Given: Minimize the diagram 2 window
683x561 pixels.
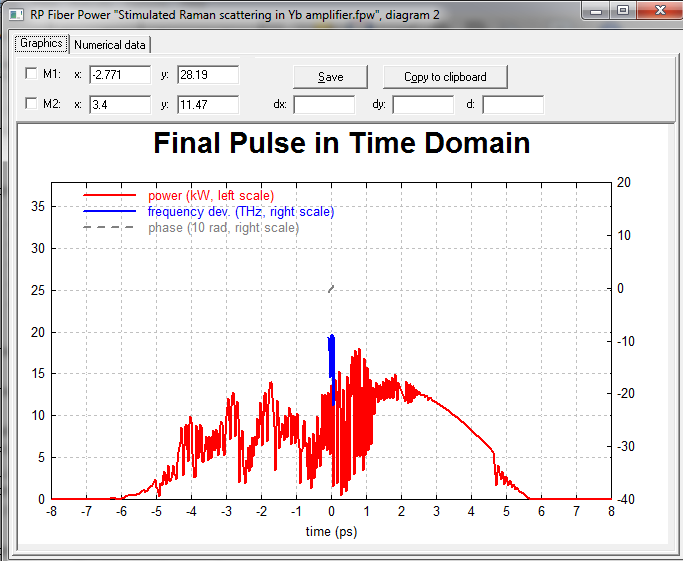Looking at the screenshot, I should [x=596, y=11].
